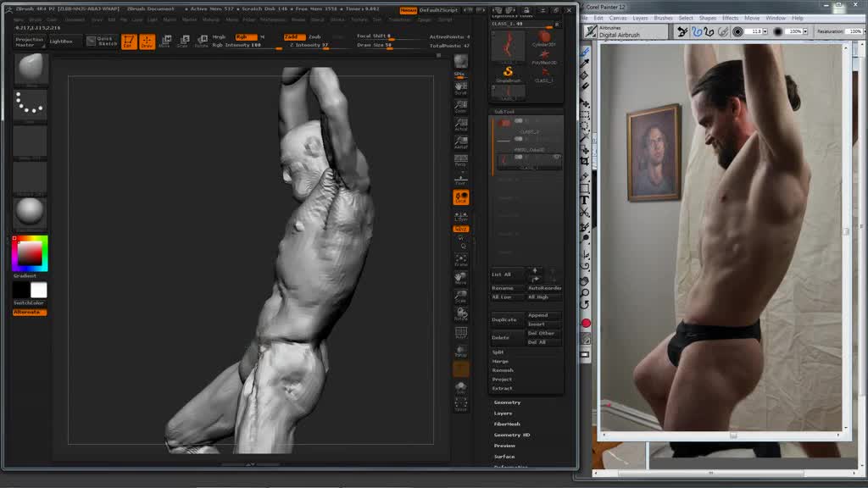Toggle L.Sym local symmetry in ZBrush

(460, 216)
